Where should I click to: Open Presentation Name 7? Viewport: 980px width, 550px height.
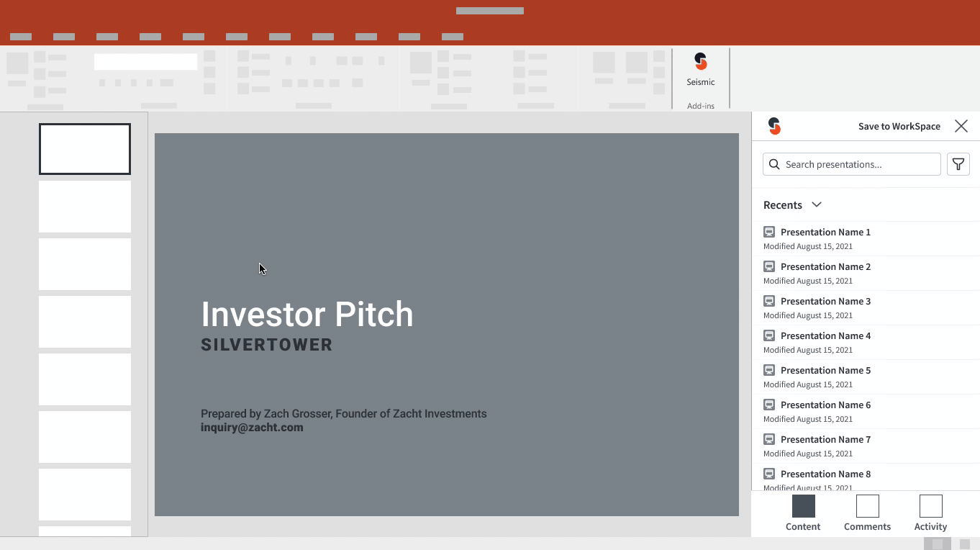(x=866, y=446)
